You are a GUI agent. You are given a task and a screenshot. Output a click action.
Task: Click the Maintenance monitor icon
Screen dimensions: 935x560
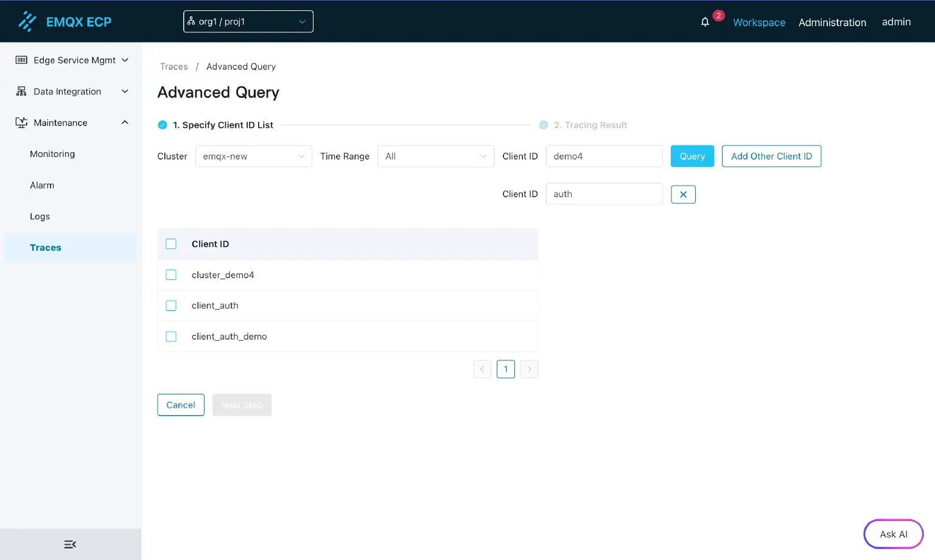21,122
